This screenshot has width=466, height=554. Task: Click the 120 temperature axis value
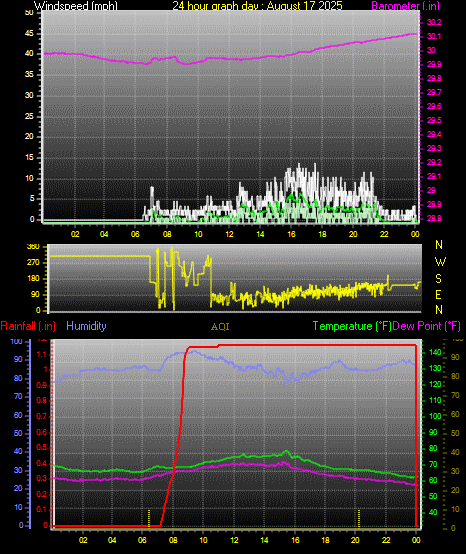435,384
